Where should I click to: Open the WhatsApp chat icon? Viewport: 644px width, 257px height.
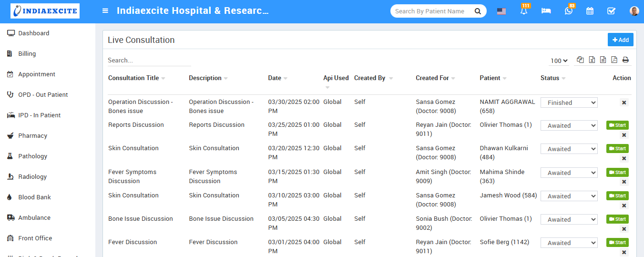tap(568, 11)
